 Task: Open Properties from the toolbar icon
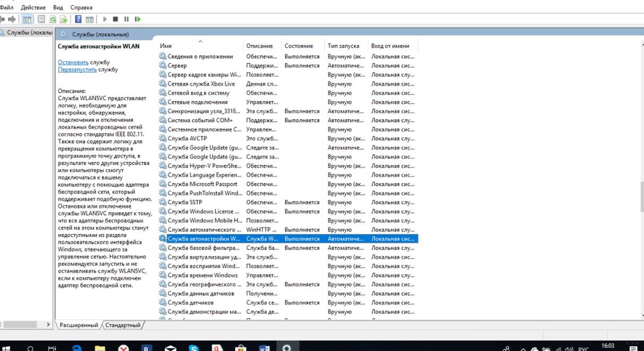41,19
